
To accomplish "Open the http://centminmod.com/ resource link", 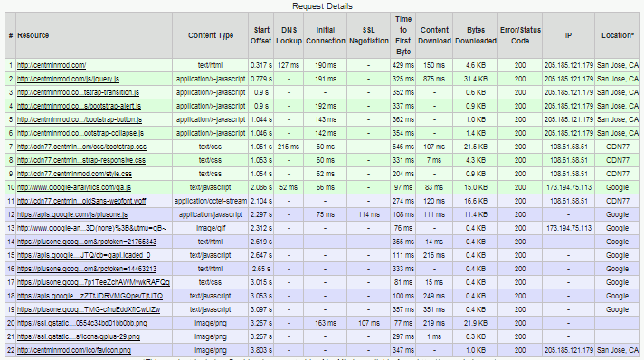I will click(52, 65).
